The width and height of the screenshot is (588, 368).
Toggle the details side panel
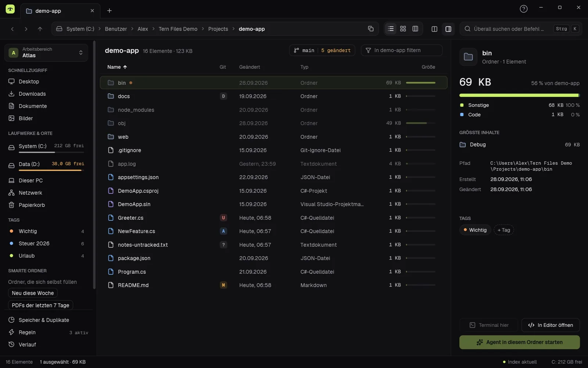click(448, 29)
